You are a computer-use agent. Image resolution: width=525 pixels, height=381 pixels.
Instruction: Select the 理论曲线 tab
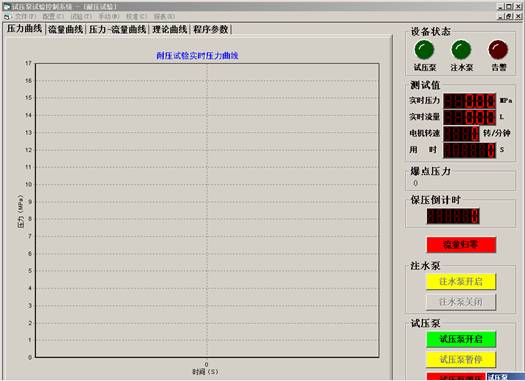[170, 29]
